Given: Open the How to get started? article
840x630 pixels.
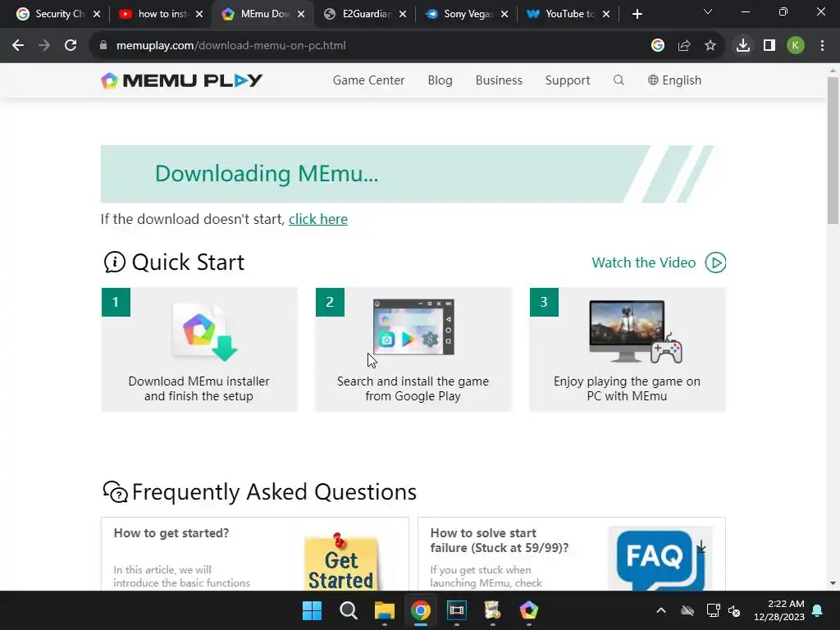Looking at the screenshot, I should pos(171,533).
